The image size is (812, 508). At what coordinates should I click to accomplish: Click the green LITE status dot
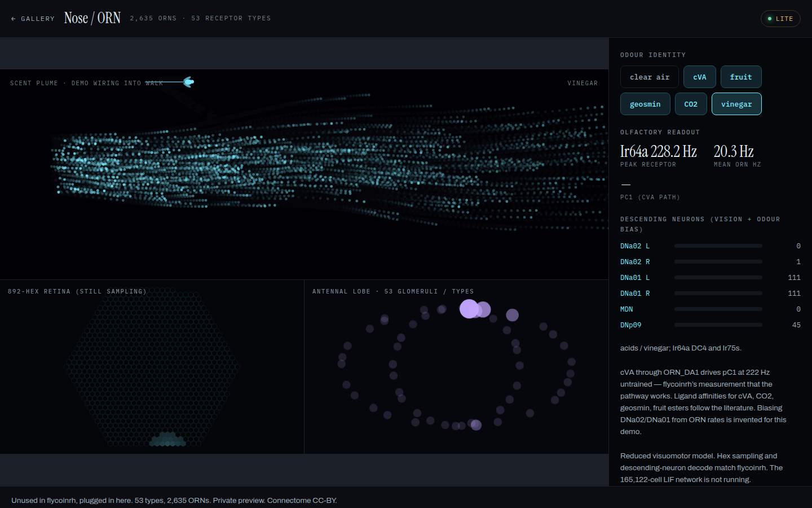tap(770, 19)
